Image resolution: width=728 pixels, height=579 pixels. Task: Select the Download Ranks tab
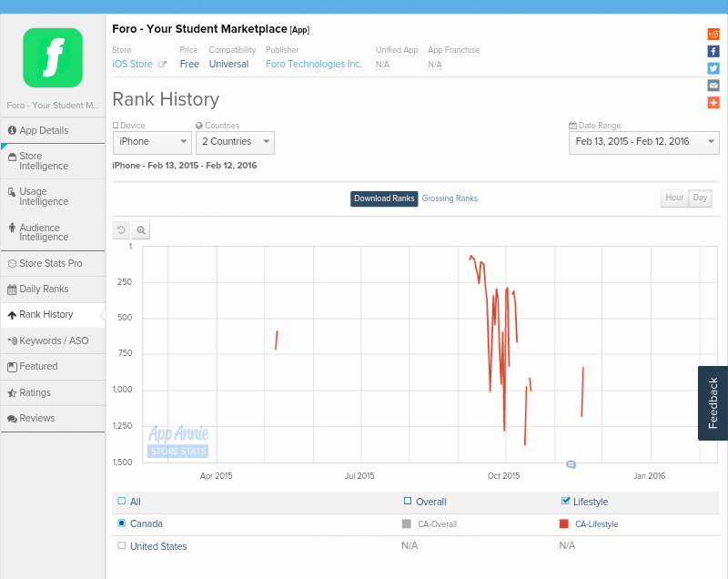(384, 198)
